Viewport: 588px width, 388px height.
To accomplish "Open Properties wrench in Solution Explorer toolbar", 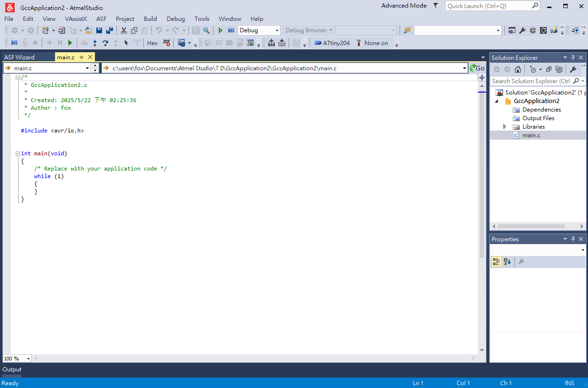I will [573, 69].
